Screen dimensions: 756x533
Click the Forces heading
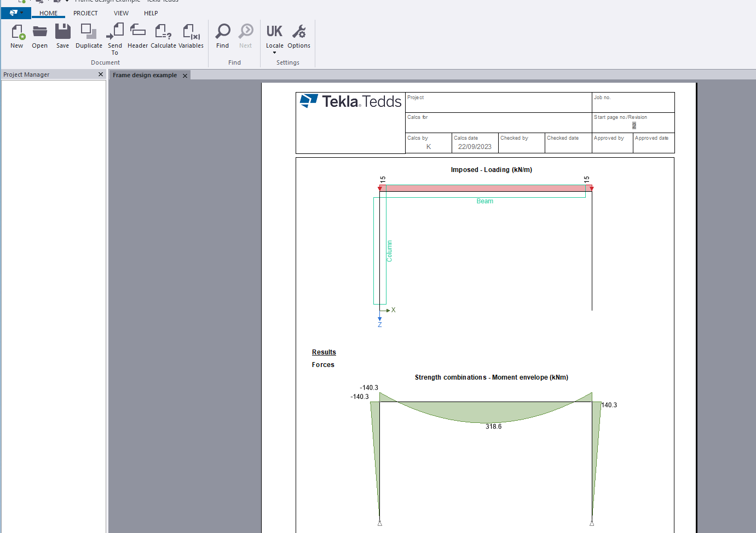[x=323, y=365]
